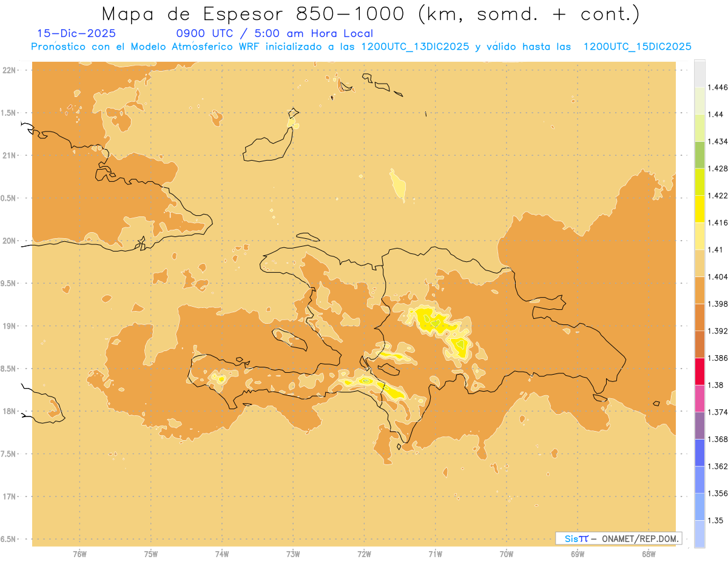Click latitude label "17N"
728x562 pixels.
pyautogui.click(x=10, y=497)
